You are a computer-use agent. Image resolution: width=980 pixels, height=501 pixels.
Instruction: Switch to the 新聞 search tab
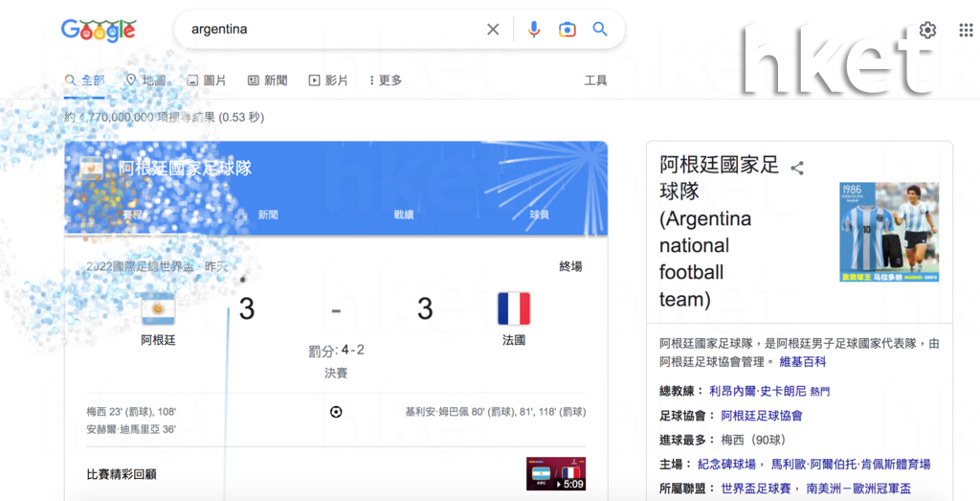[268, 80]
